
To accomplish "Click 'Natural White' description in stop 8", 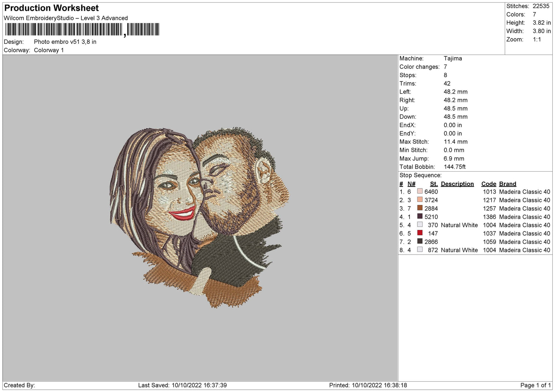I will pyautogui.click(x=459, y=250).
